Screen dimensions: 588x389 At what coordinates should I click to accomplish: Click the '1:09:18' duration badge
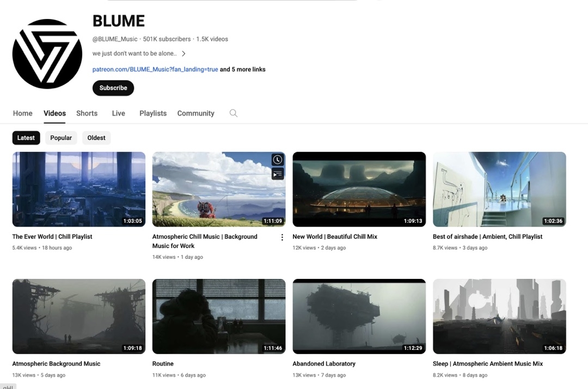(x=133, y=348)
